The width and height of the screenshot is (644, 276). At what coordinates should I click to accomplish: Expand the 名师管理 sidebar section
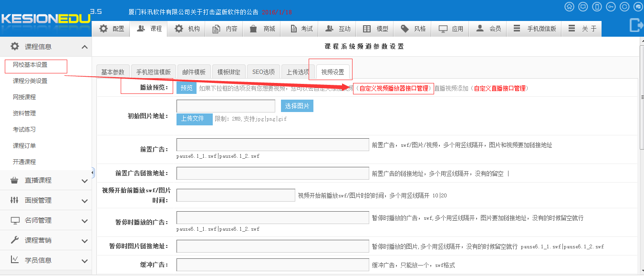pyautogui.click(x=84, y=221)
